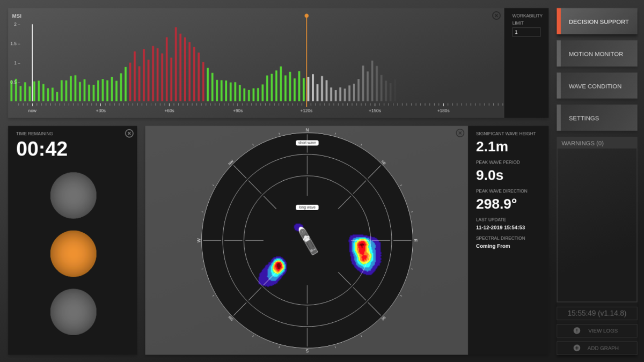644x362 pixels.
Task: Select the Warnings (0) panel header
Action: (597, 143)
